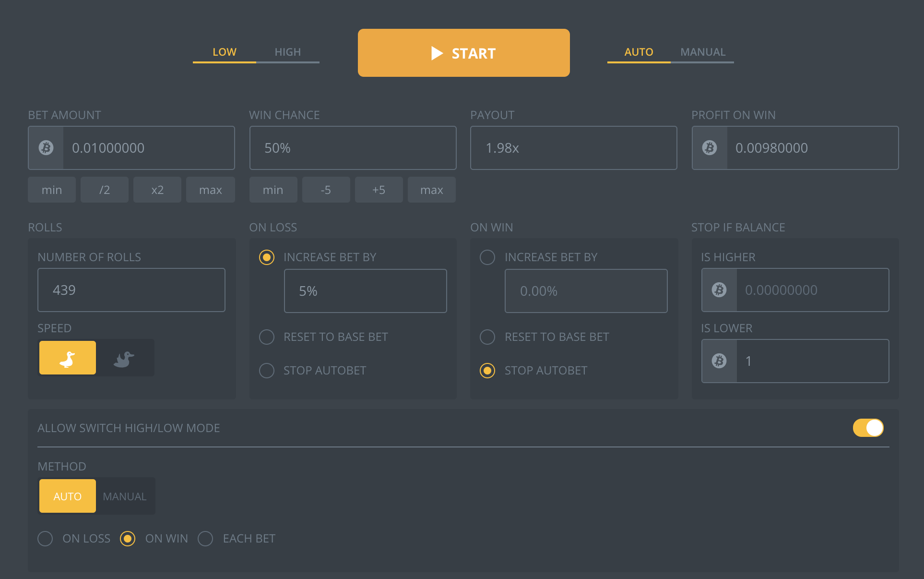Switch to the top MANUAL tab
Viewport: 924px width, 579px height.
pos(703,52)
